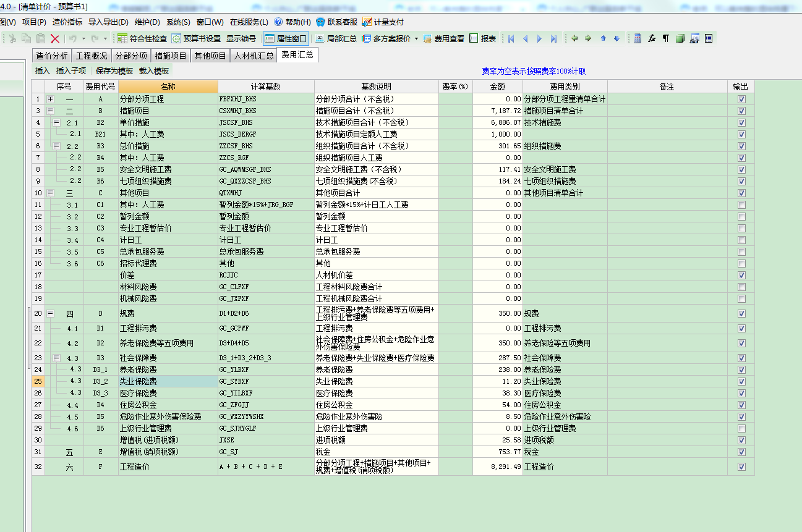Uncheck output for 价差 row
Image resolution: width=802 pixels, height=532 pixels.
point(741,275)
